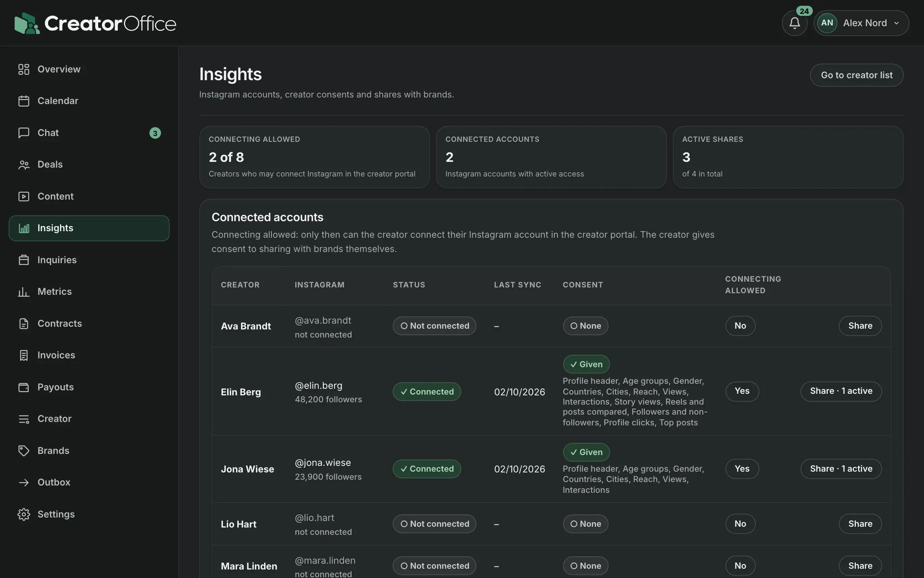The image size is (924, 578).
Task: Toggle connecting allowed Yes for Elin Berg
Action: pyautogui.click(x=742, y=391)
